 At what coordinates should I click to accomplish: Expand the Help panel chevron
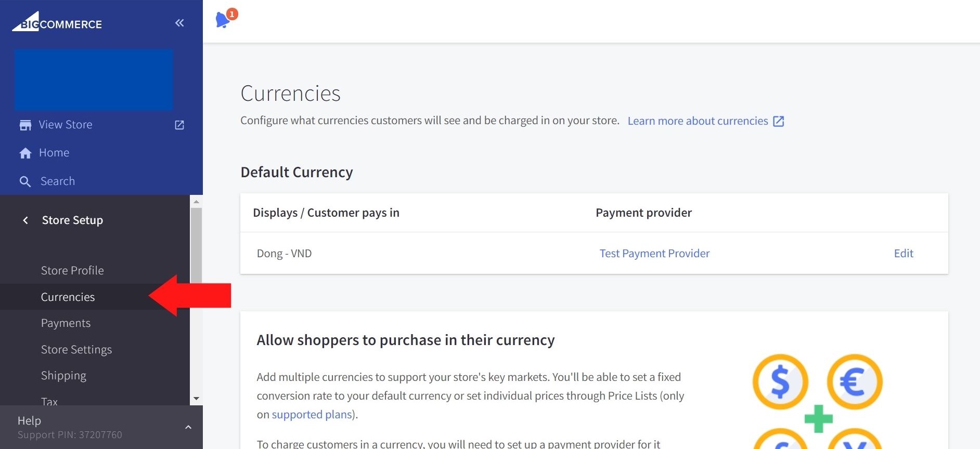188,427
